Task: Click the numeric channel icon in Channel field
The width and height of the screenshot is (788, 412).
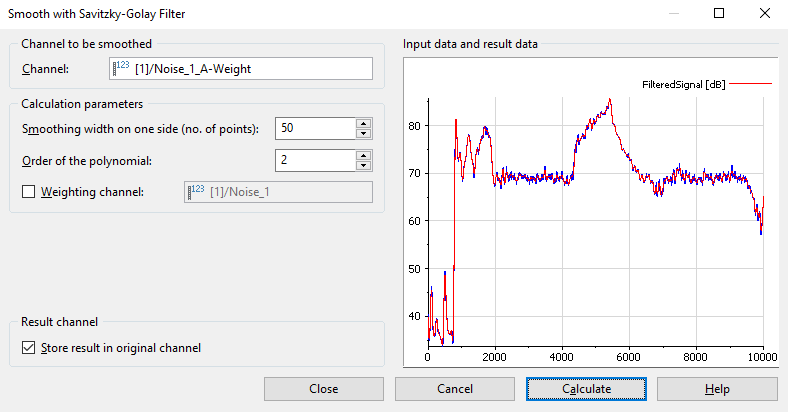Action: (123, 68)
